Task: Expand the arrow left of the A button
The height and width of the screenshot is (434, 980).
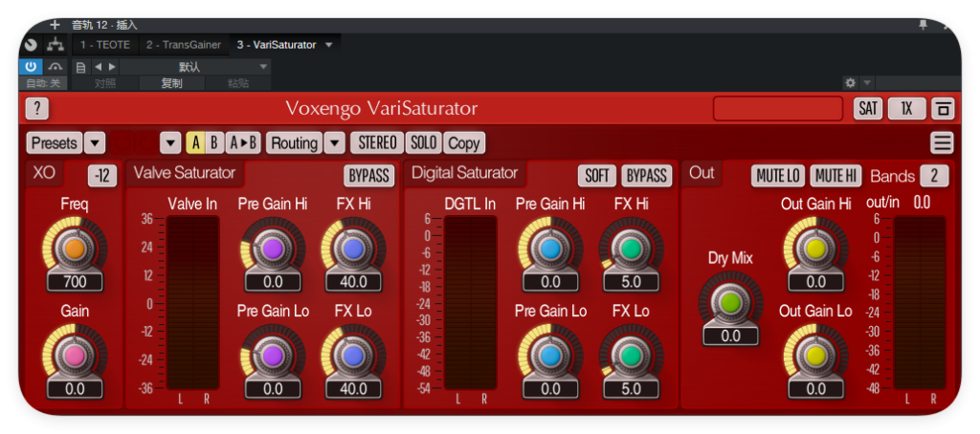Action: [x=170, y=143]
